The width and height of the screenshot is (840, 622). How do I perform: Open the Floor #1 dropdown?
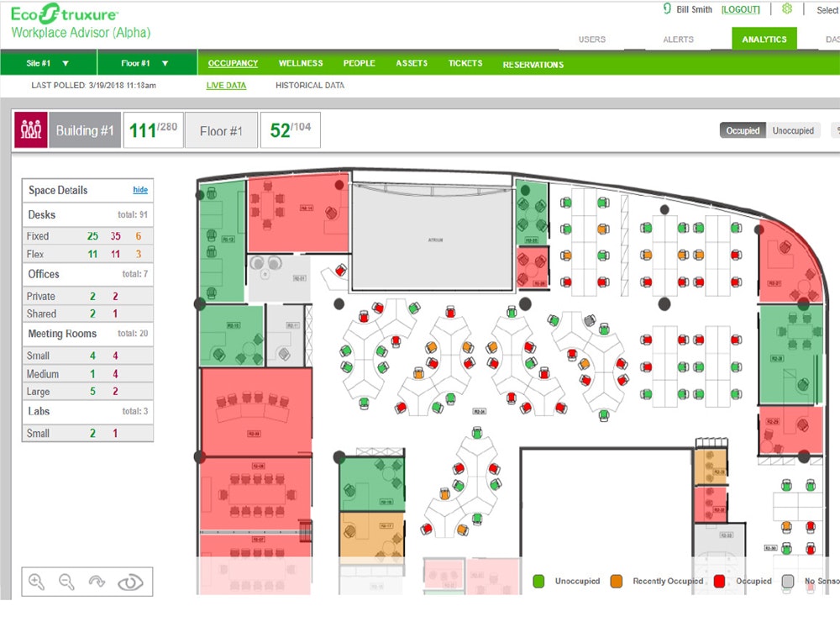[144, 62]
